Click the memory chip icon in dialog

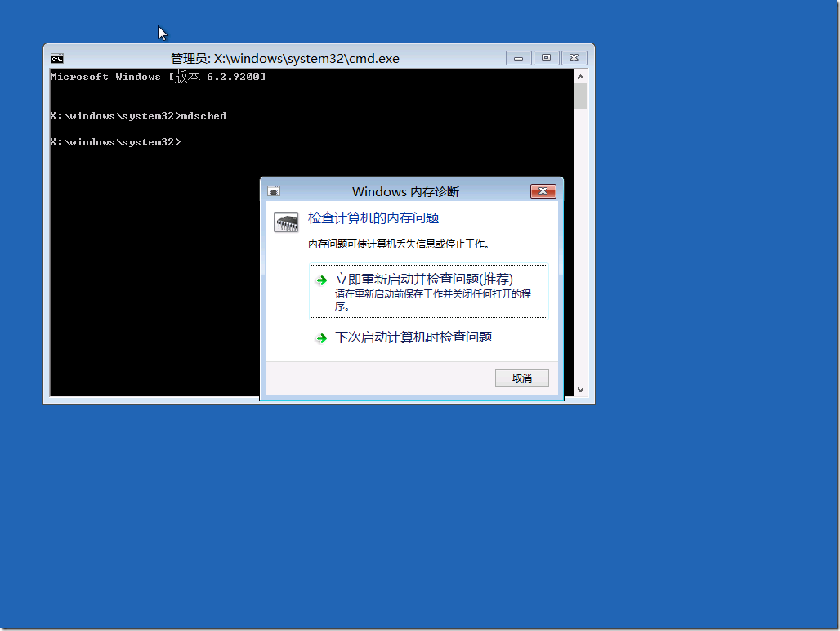coord(286,222)
